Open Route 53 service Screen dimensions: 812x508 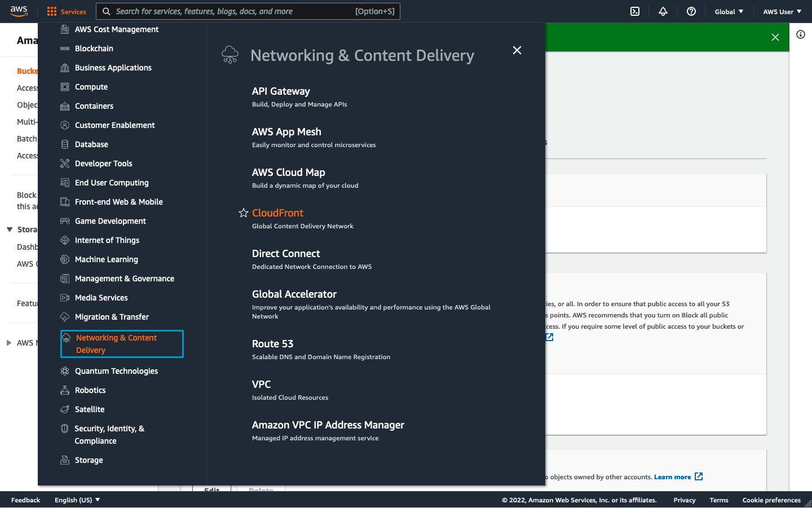point(272,343)
